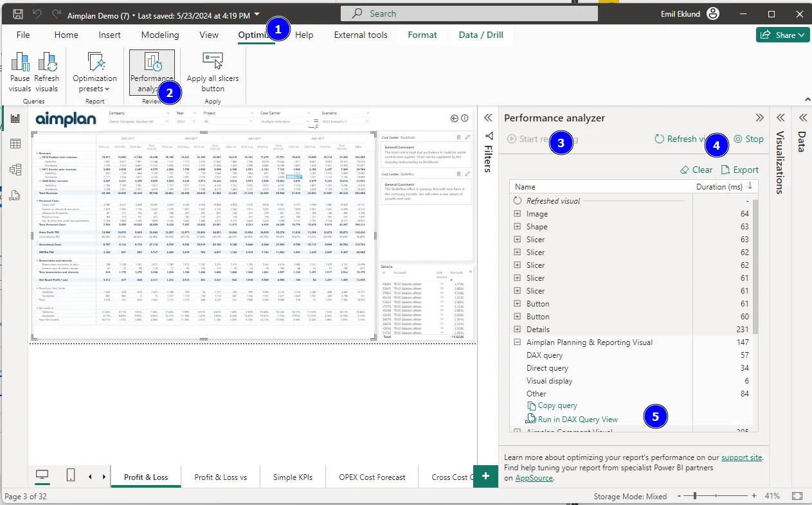
Task: Click the Save icon in title bar
Action: (x=18, y=13)
